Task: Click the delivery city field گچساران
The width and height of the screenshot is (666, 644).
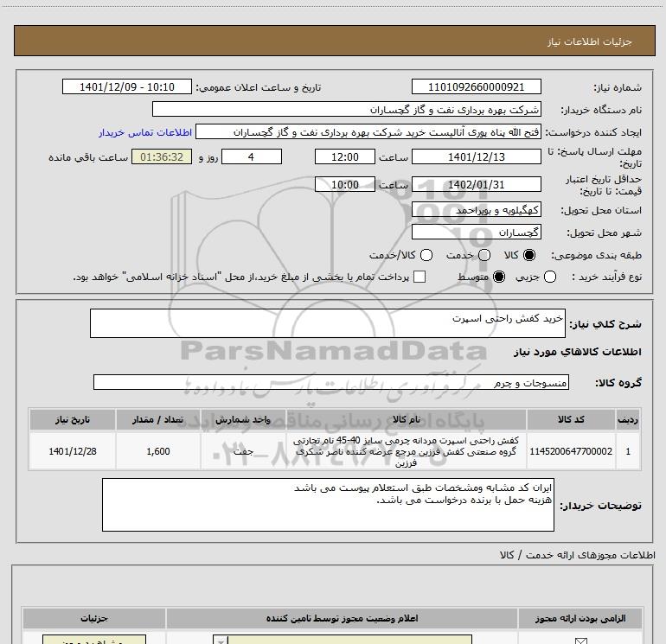Action: tap(476, 233)
